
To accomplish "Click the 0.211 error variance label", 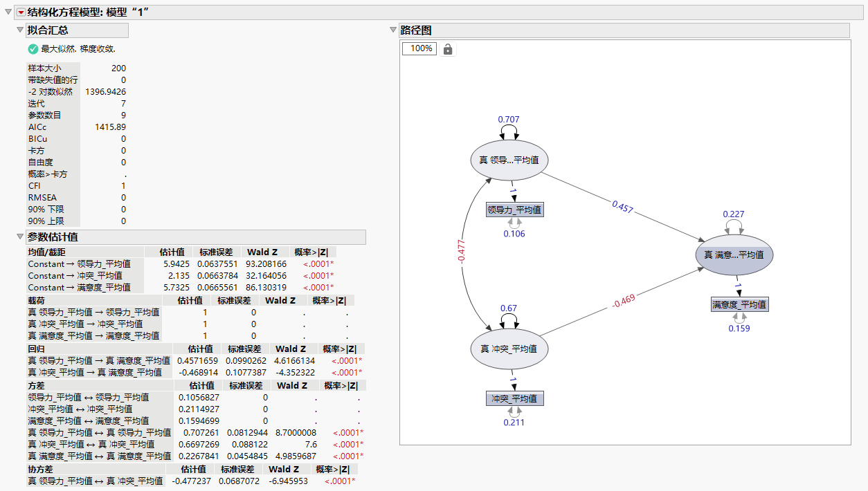I will (514, 423).
